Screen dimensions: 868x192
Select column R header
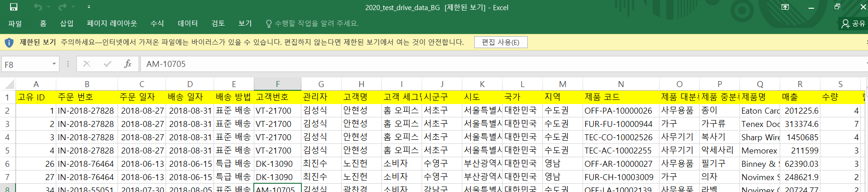[x=800, y=84]
